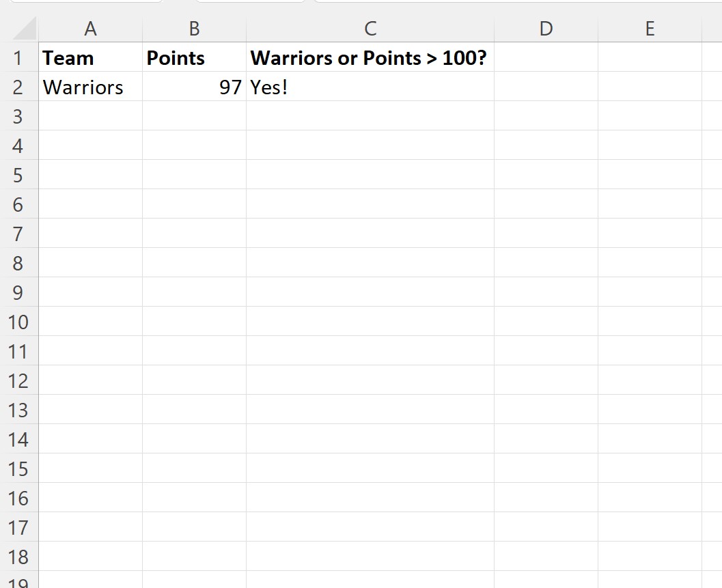Select column B header

point(194,28)
